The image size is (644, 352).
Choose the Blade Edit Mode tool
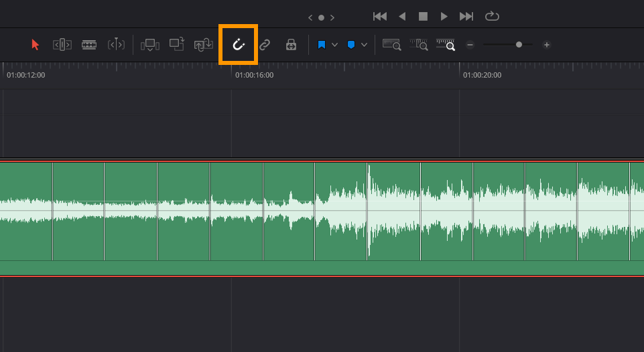(89, 45)
